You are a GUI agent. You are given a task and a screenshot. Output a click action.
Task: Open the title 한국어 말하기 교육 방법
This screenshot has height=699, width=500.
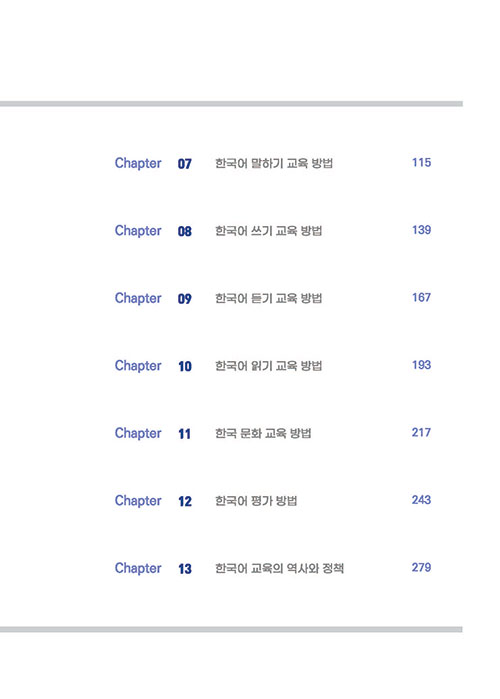tap(274, 163)
